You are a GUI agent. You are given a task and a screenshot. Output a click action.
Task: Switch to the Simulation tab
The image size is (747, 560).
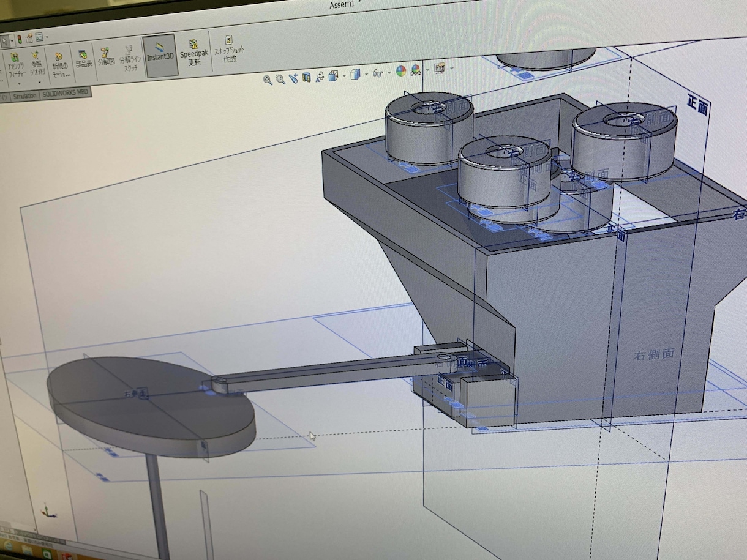24,95
